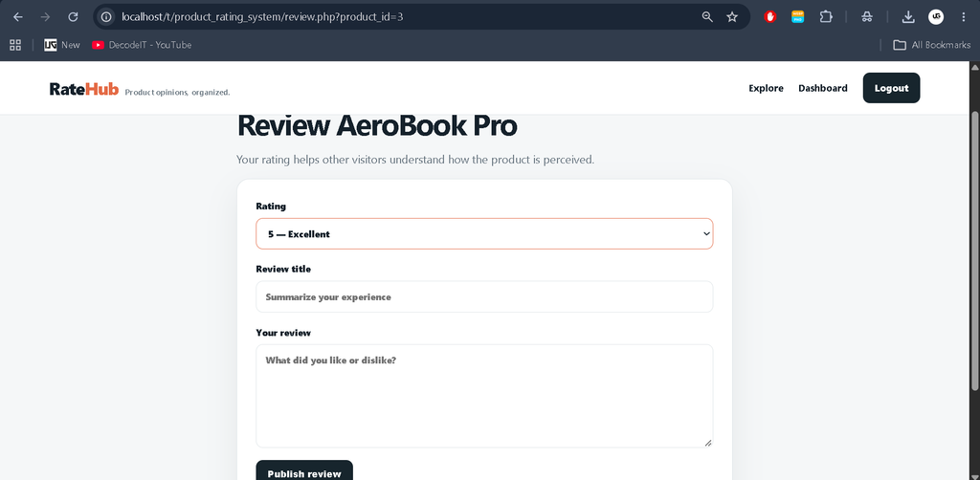This screenshot has height=480, width=980.
Task: Open the apps grid in bookmarks bar
Action: click(x=15, y=45)
